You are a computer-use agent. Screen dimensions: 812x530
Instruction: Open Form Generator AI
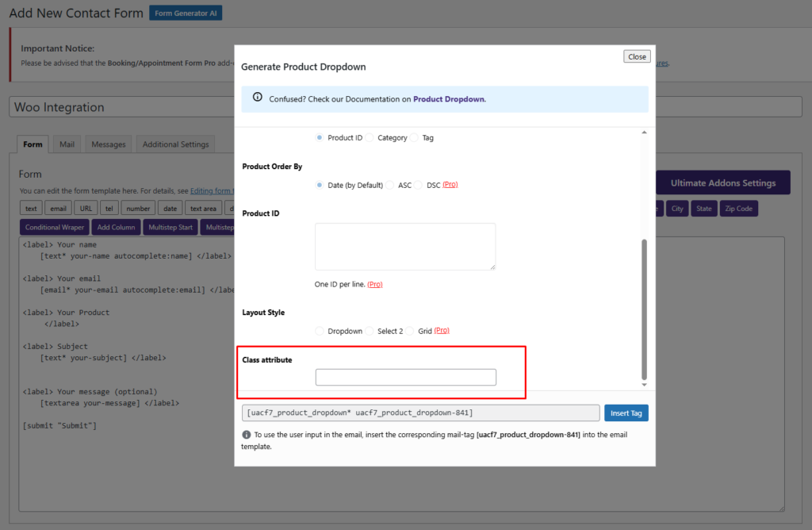pos(186,13)
